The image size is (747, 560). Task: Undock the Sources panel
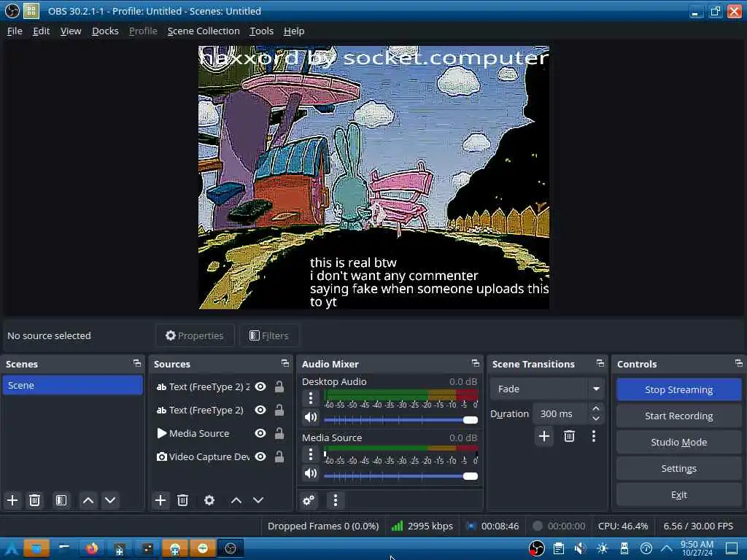(285, 363)
